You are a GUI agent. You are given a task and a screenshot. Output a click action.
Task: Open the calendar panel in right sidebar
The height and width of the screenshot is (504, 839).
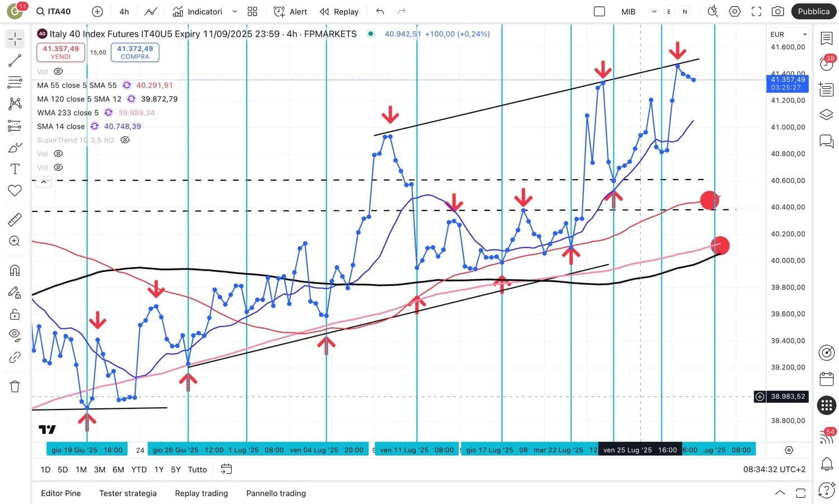click(827, 379)
